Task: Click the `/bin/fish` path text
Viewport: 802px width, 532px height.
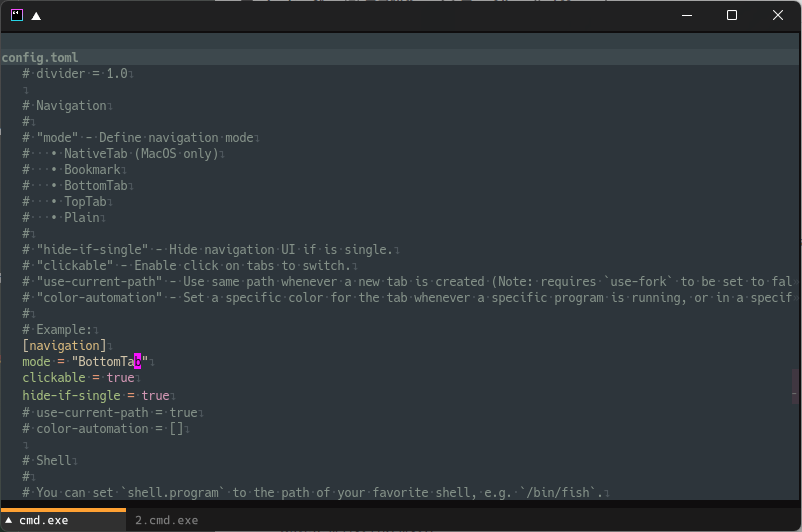Action: 559,493
